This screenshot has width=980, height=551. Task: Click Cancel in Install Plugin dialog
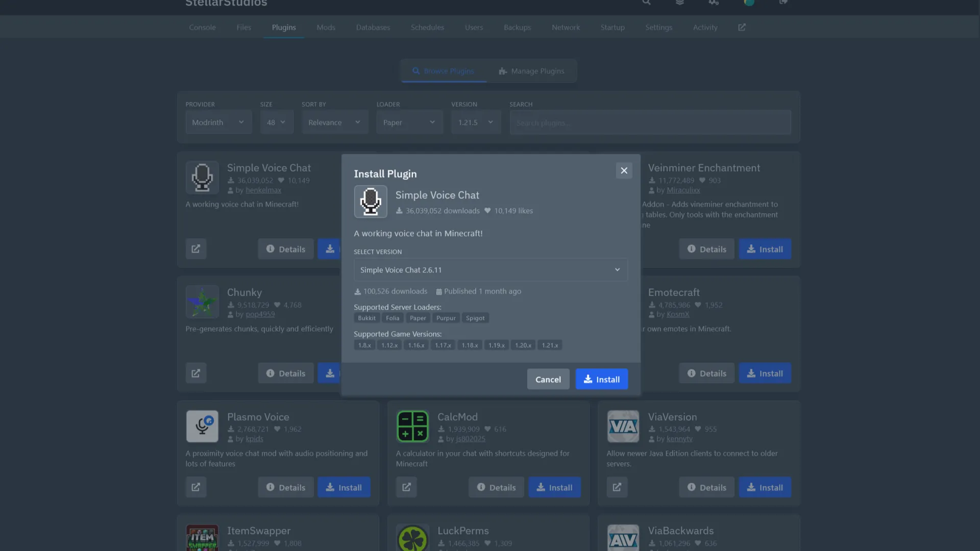(548, 379)
